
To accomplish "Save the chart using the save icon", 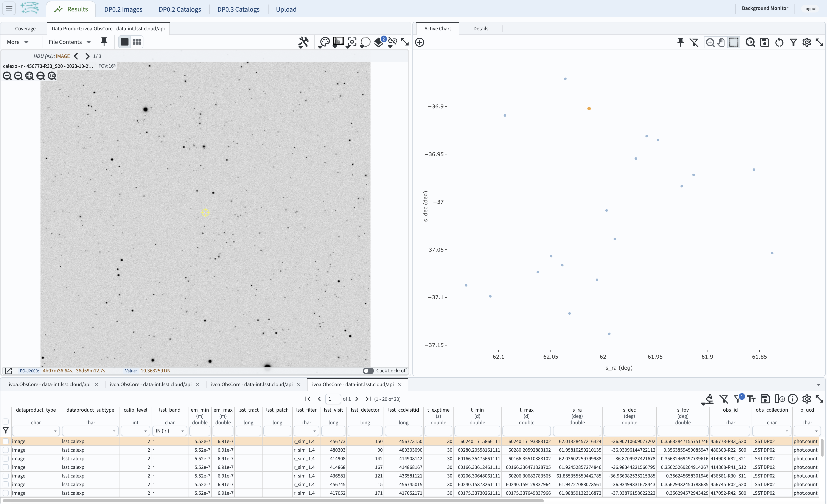I will pyautogui.click(x=765, y=42).
